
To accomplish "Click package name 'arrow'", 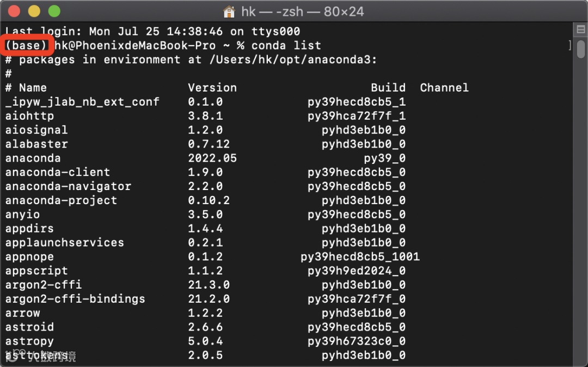I will (22, 313).
